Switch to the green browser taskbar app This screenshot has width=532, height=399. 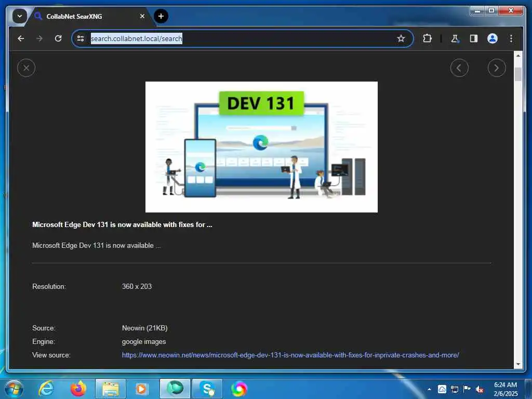175,389
